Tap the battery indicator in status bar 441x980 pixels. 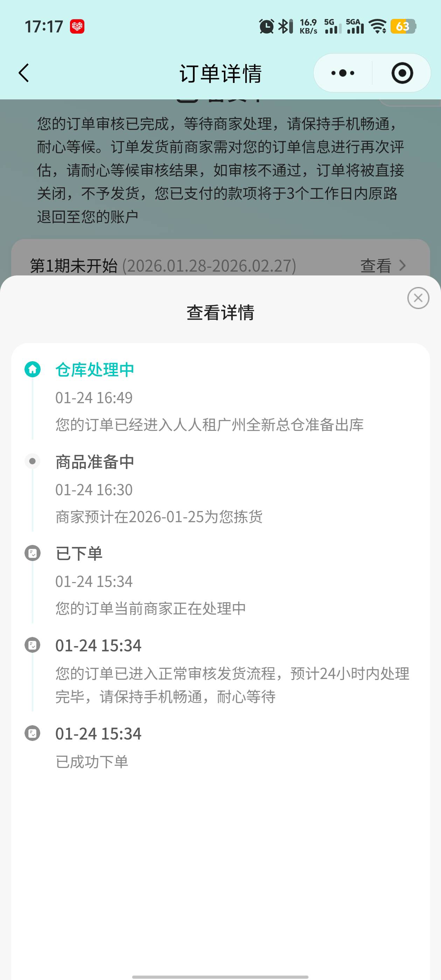click(403, 27)
